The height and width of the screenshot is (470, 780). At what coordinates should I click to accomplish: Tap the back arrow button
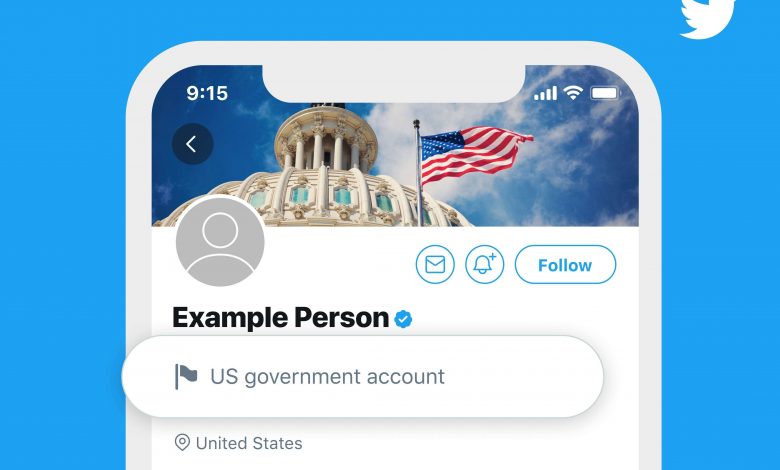click(193, 144)
